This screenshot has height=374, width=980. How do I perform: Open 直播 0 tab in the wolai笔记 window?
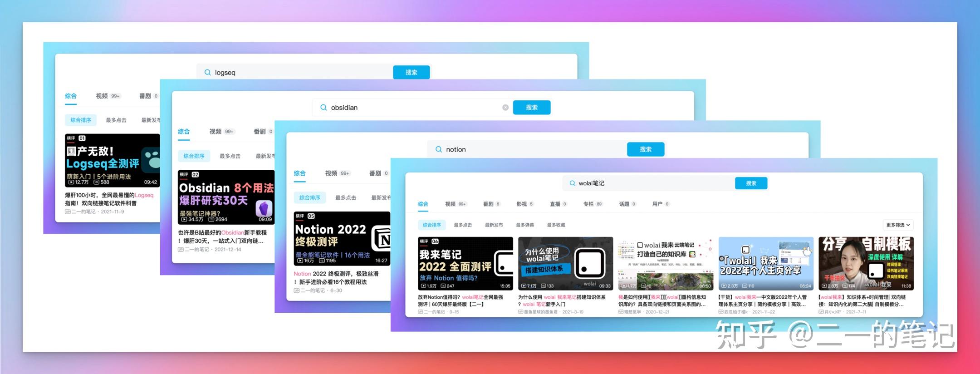point(559,204)
